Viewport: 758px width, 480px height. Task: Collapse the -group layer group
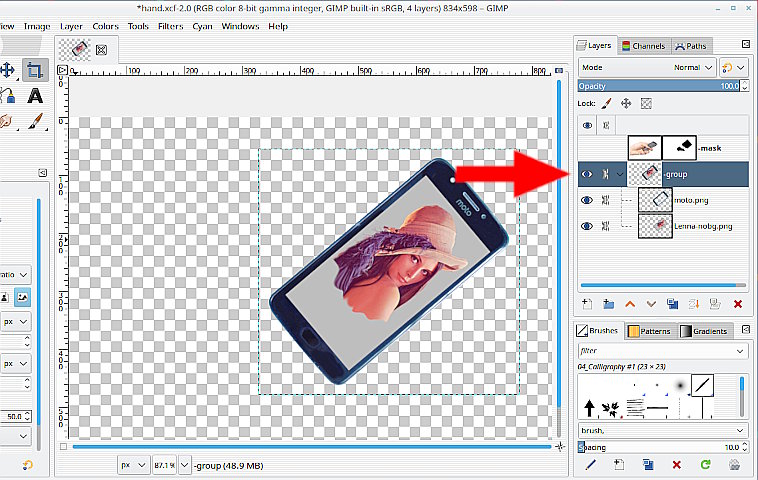point(620,174)
